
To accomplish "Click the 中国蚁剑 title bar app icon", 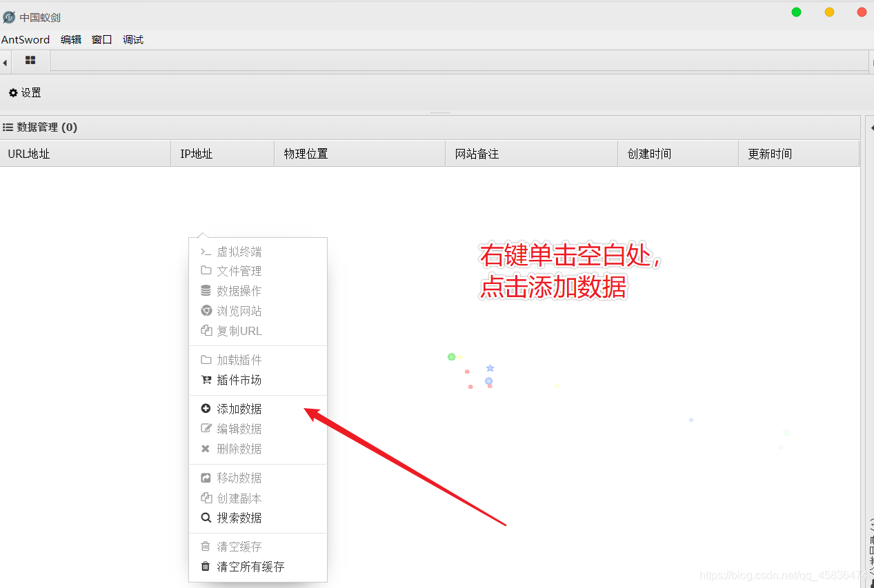I will [x=9, y=17].
